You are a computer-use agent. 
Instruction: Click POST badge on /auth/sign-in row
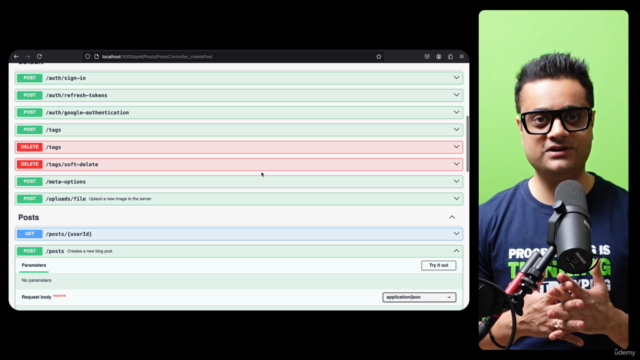[x=29, y=78]
